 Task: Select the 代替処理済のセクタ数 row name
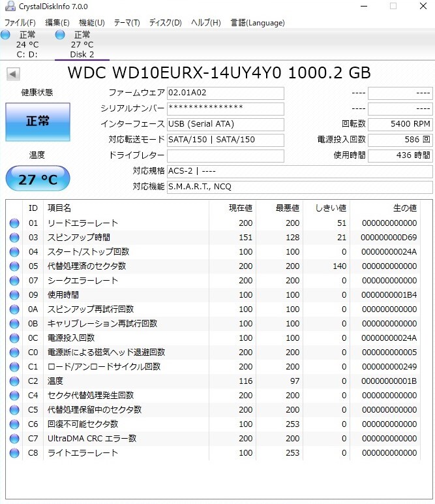[87, 266]
